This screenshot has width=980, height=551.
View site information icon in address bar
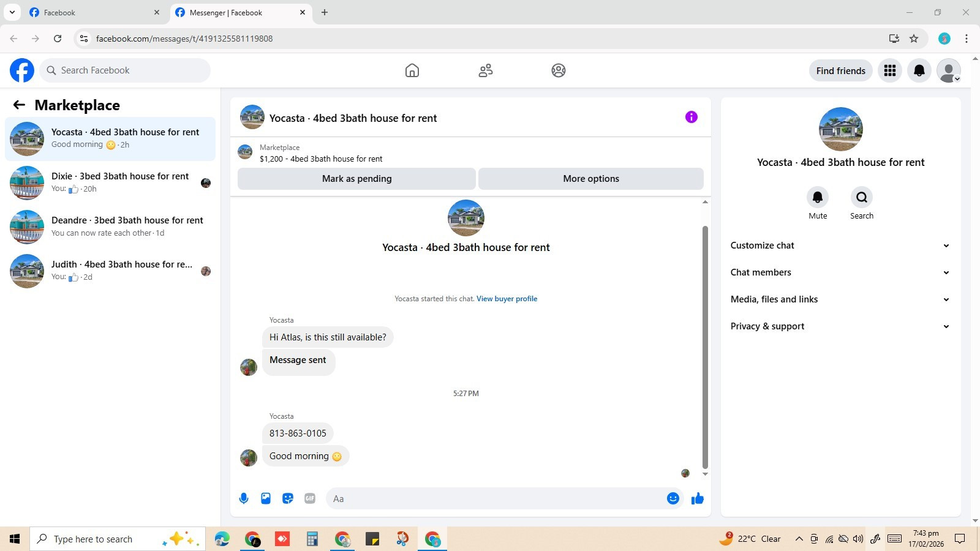[x=84, y=39]
